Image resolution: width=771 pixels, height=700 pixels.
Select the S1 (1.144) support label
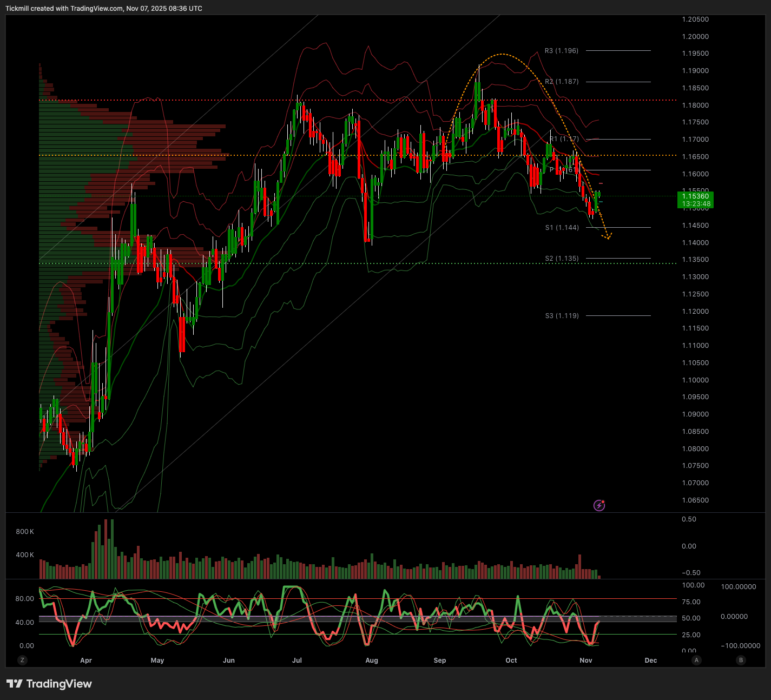(562, 228)
